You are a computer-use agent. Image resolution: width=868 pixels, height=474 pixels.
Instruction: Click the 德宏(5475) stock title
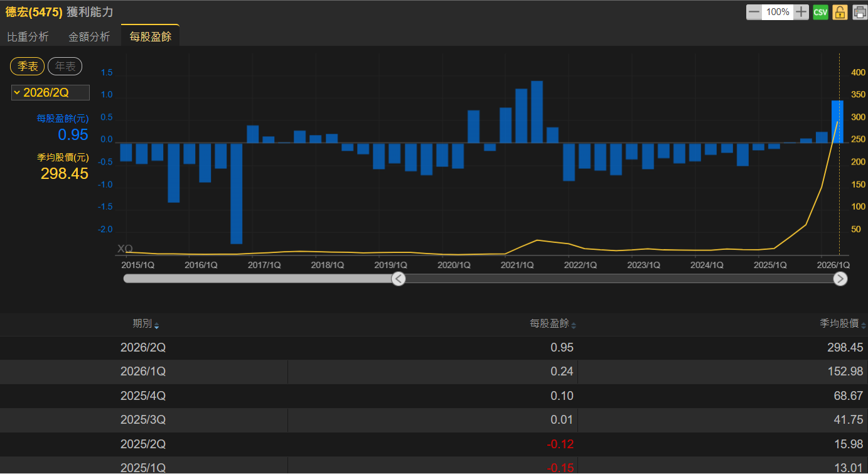coord(34,12)
